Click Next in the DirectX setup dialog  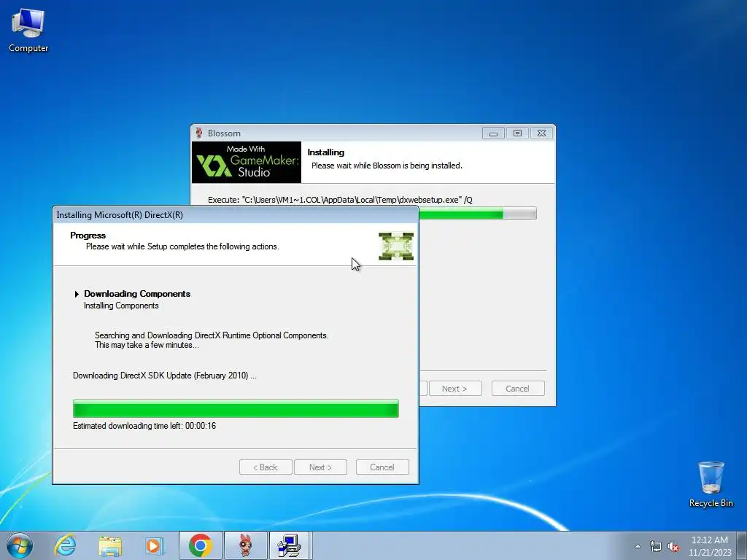click(320, 467)
